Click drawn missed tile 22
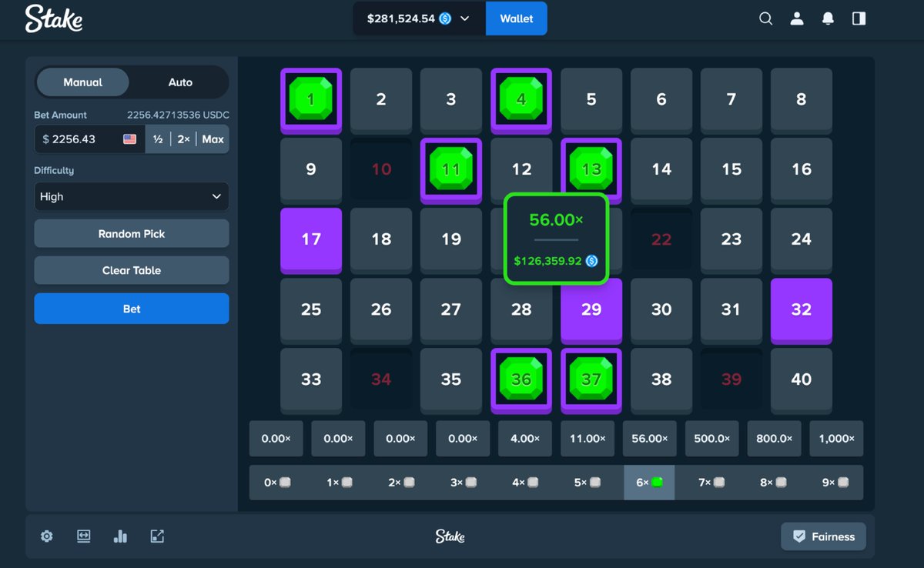 661,240
